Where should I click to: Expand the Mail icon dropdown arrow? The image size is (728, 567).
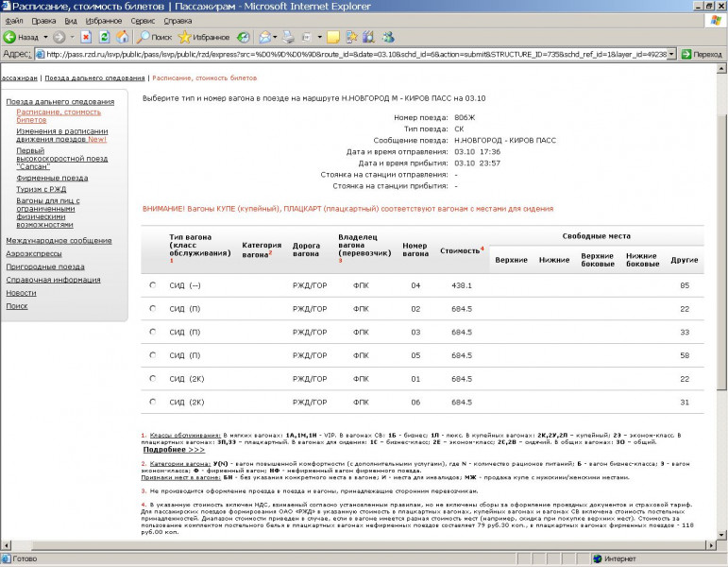(x=275, y=37)
